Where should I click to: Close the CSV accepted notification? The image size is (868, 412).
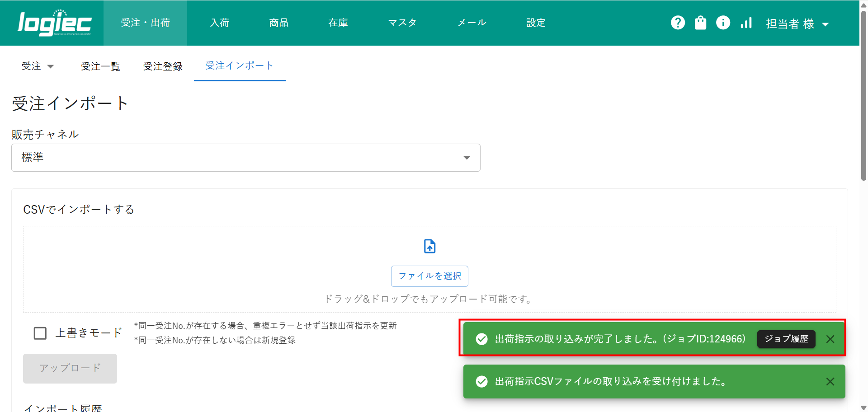830,382
